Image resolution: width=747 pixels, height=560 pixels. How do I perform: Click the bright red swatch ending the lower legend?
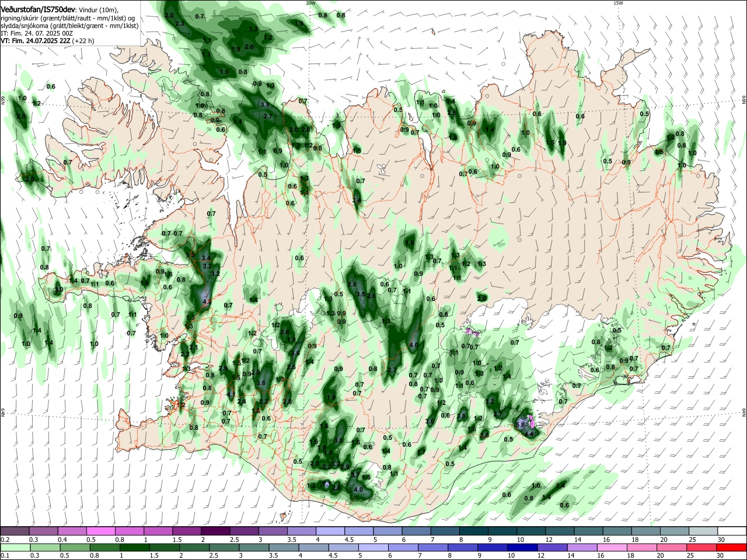click(x=731, y=547)
